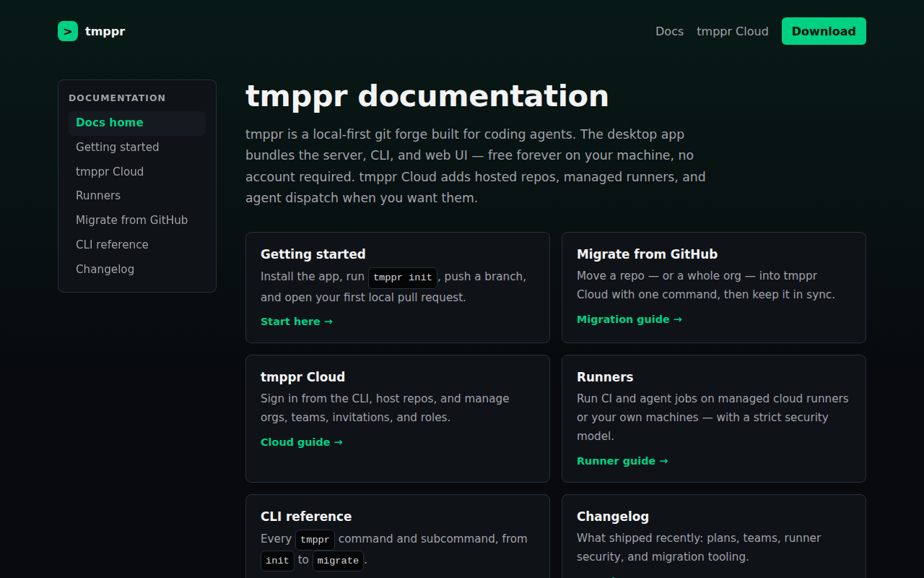Open Getting started in the sidebar

coord(137,147)
